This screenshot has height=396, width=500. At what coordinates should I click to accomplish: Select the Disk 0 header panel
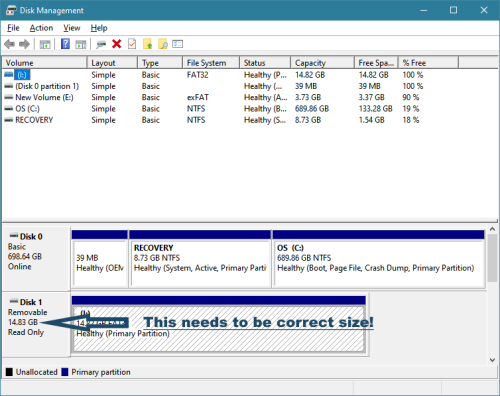36,258
